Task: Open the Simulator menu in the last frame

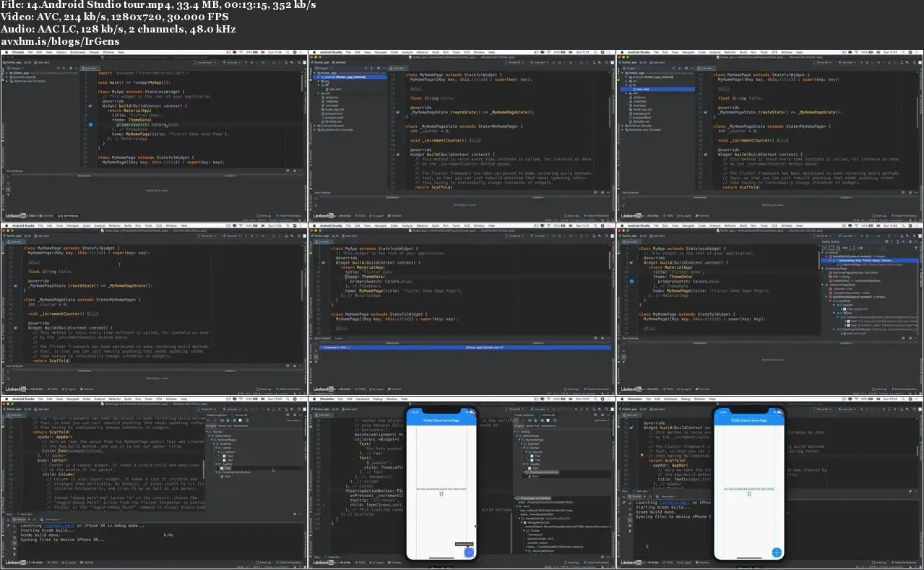Action: (x=634, y=399)
